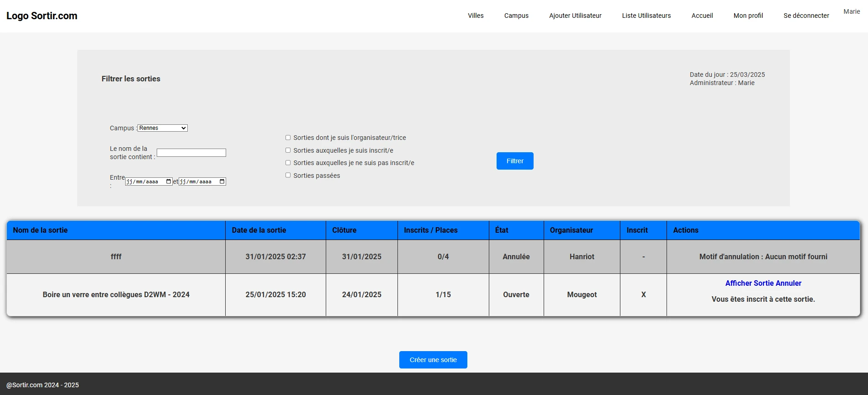Open the start date calendar picker icon
The width and height of the screenshot is (868, 395).
pos(169,181)
